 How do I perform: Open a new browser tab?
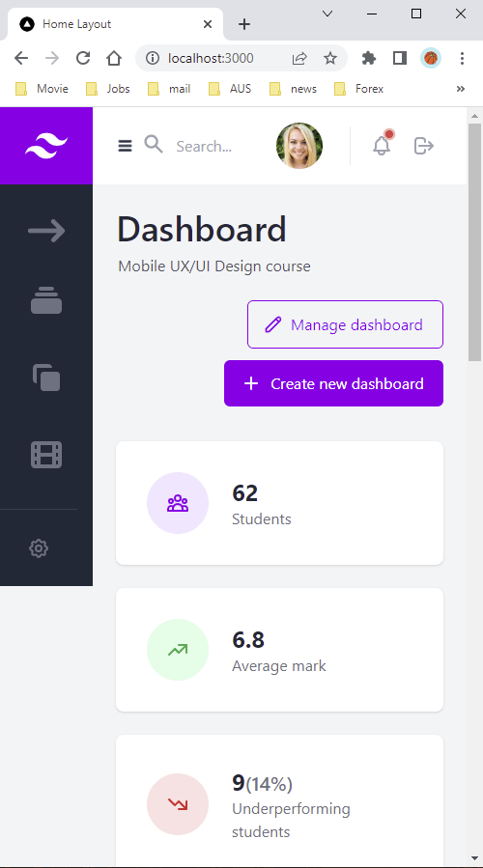click(x=244, y=24)
